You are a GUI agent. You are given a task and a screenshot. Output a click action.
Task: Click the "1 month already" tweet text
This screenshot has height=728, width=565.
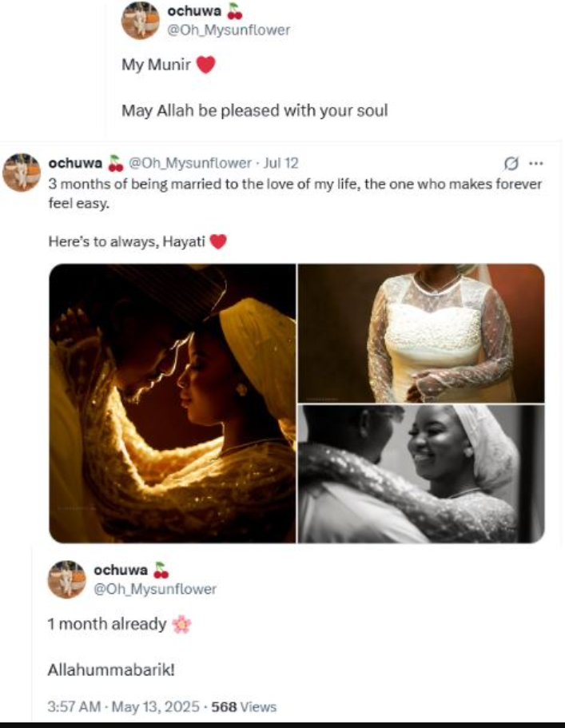[x=107, y=625]
